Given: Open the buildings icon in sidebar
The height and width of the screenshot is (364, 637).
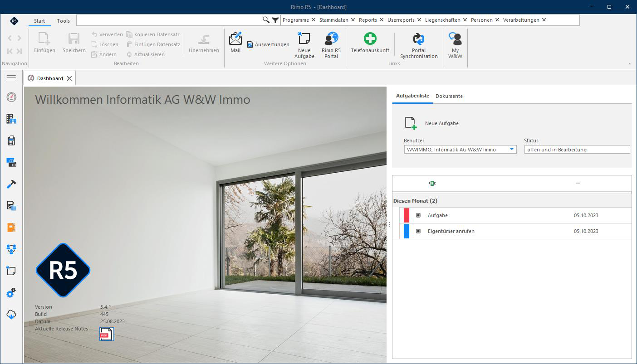Looking at the screenshot, I should (x=11, y=119).
